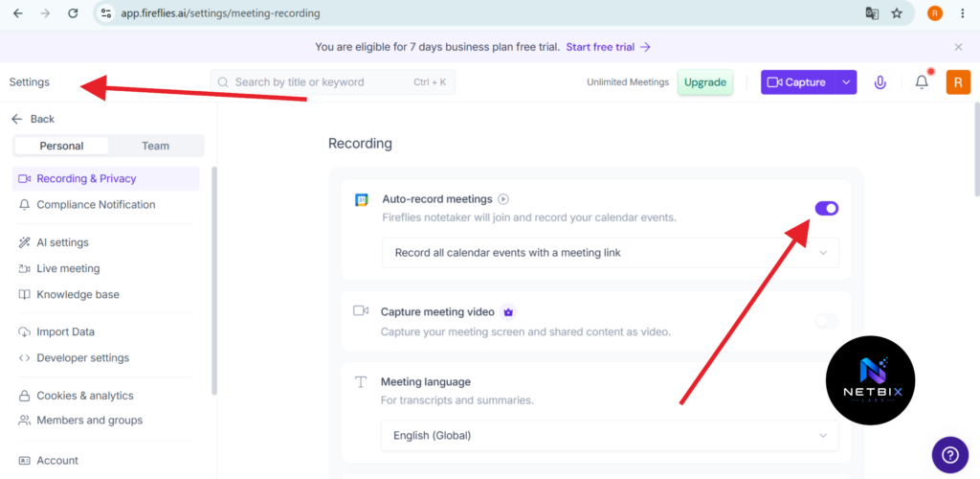The width and height of the screenshot is (980, 479).
Task: Open Account settings in sidebar
Action: (106, 460)
